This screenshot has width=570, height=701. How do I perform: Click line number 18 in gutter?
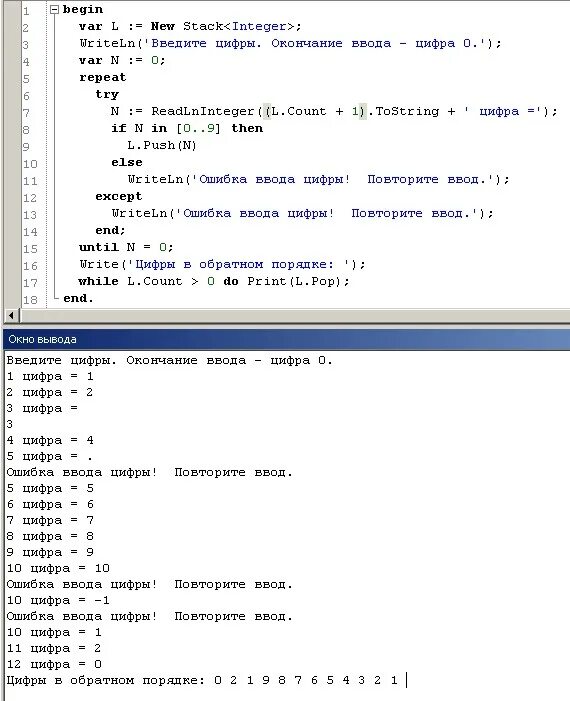(x=30, y=300)
